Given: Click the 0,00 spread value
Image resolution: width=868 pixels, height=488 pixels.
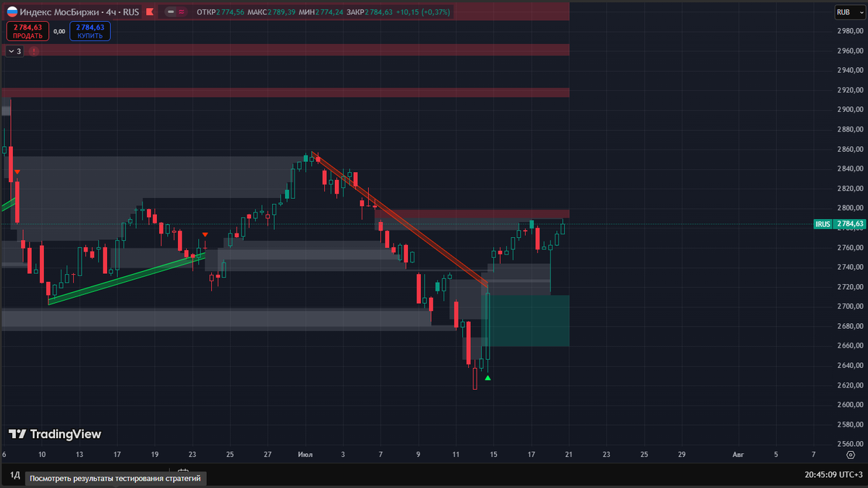Looking at the screenshot, I should point(59,31).
